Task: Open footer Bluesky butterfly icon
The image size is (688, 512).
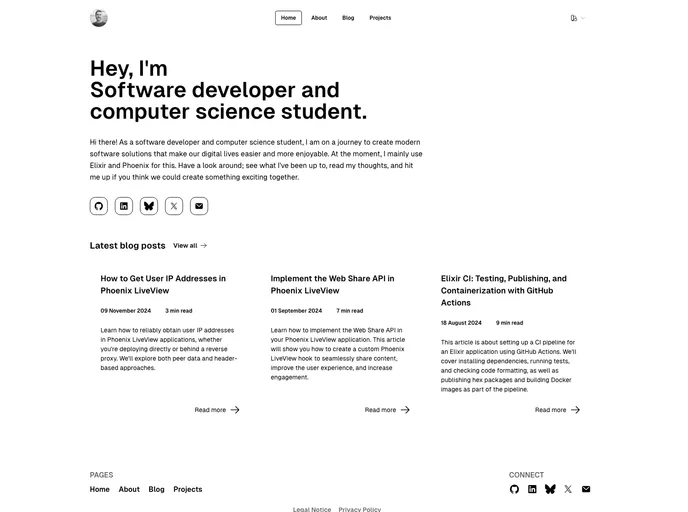Action: coord(550,489)
